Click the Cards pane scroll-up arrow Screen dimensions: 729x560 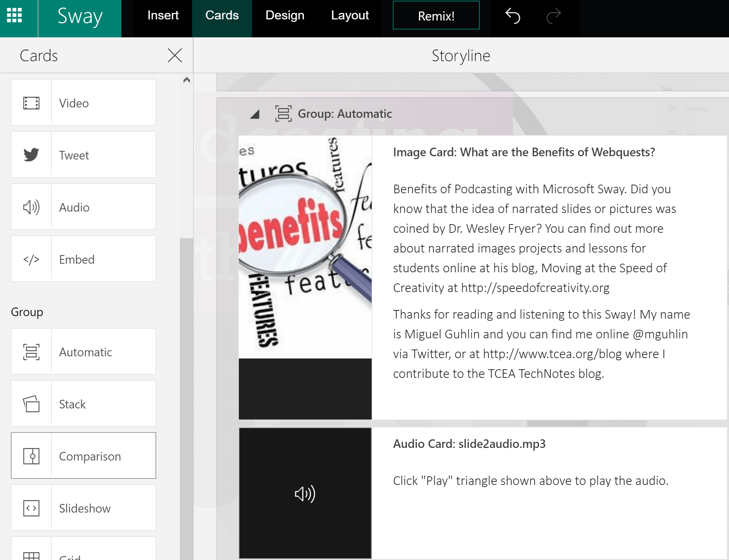(186, 80)
